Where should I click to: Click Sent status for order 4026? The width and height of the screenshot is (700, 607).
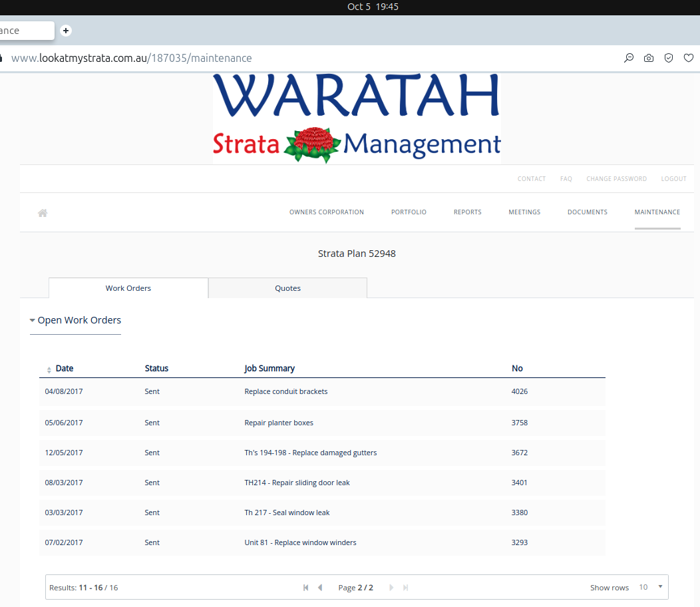click(x=152, y=392)
